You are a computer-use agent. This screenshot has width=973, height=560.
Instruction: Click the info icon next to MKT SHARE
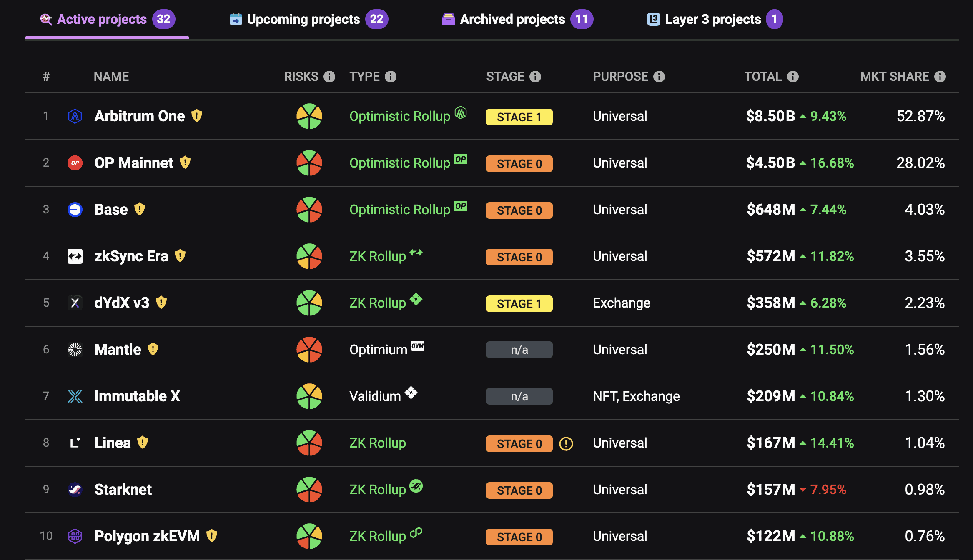[x=940, y=77]
